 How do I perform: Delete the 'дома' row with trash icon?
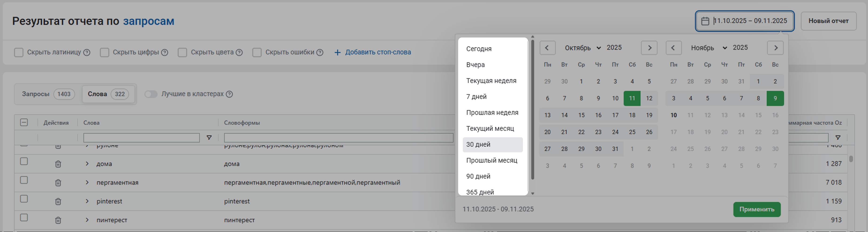click(58, 164)
